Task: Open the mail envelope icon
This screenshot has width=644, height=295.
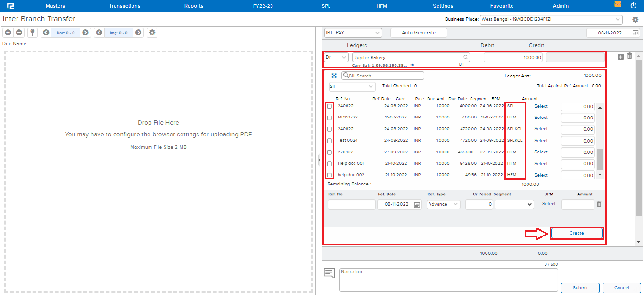Action: 618,5
